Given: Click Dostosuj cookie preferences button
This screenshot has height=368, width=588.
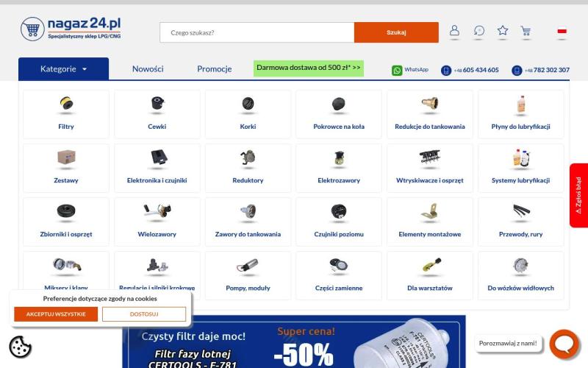Looking at the screenshot, I should 144,314.
